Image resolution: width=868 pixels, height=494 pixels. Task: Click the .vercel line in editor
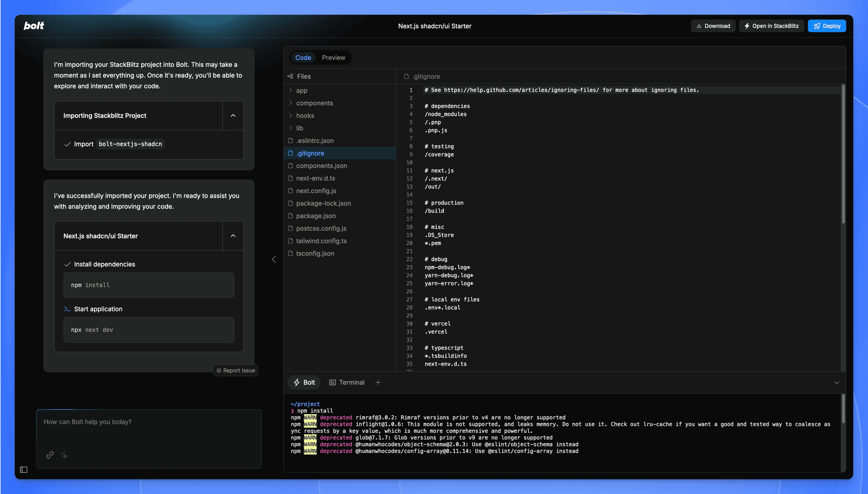(x=436, y=332)
